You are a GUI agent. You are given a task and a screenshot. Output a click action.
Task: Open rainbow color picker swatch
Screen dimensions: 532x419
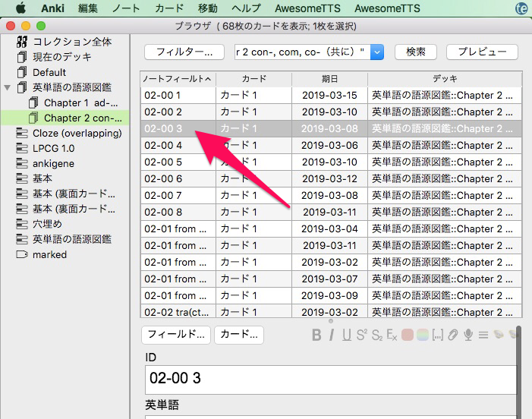click(x=423, y=336)
